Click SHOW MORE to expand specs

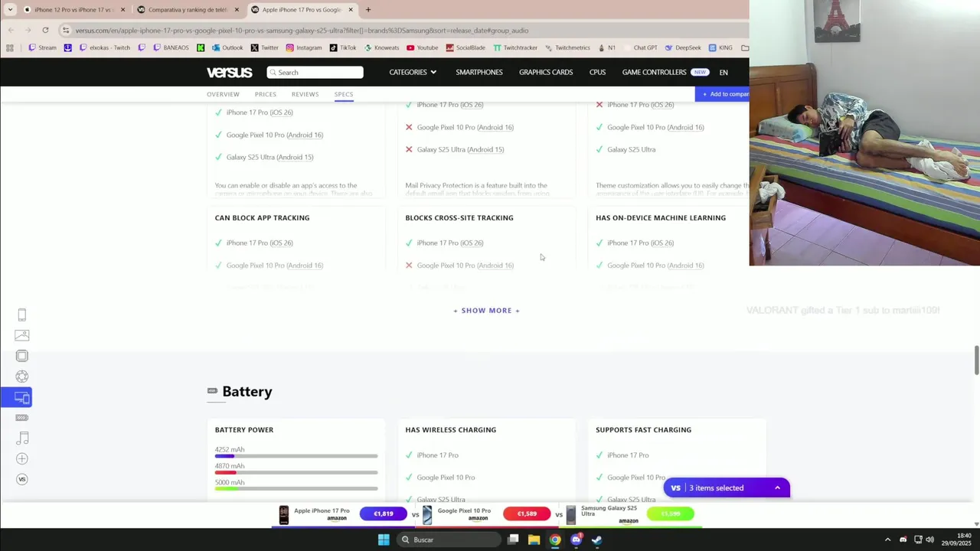(x=486, y=311)
